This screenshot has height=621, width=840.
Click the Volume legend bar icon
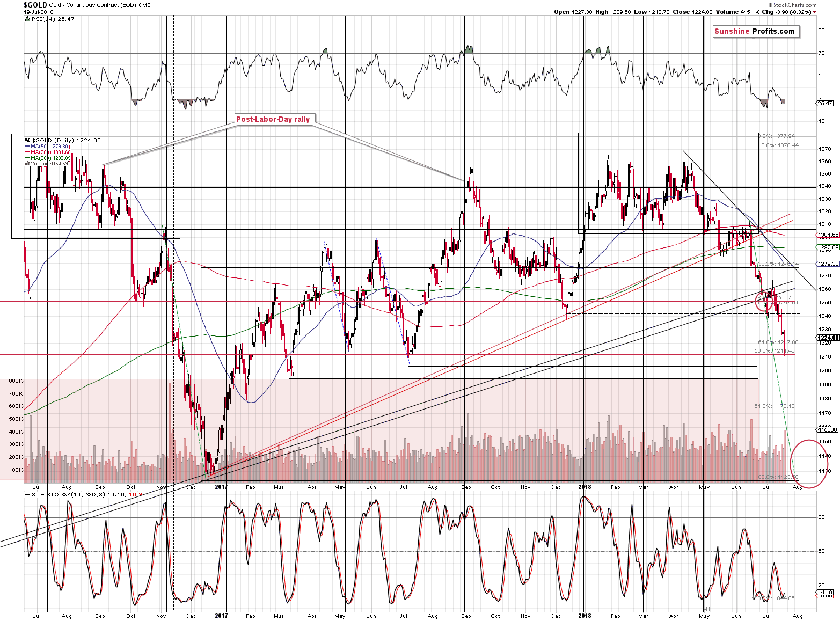[x=27, y=164]
